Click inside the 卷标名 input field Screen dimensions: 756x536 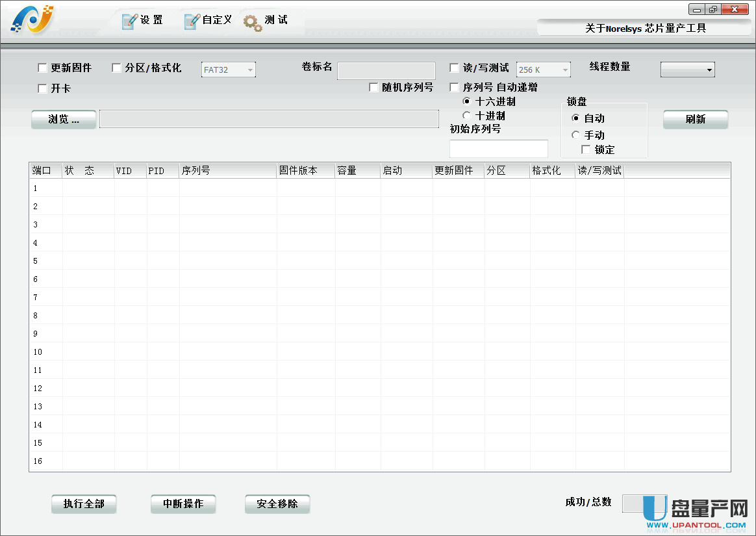click(386, 71)
